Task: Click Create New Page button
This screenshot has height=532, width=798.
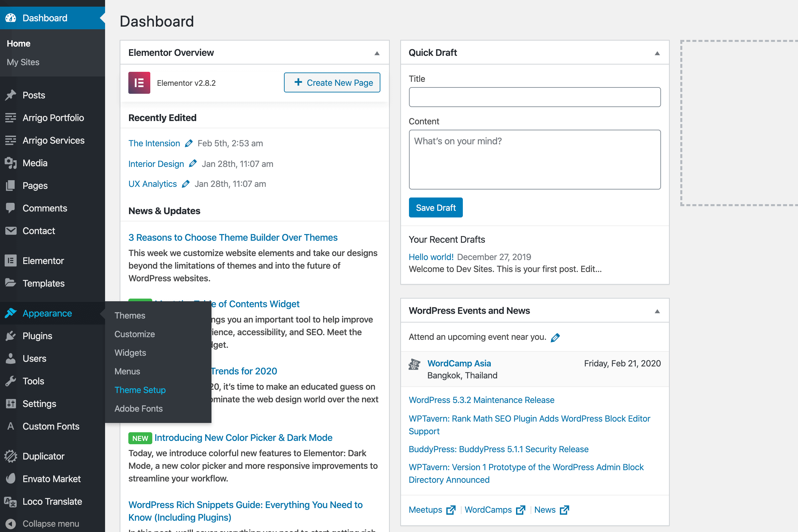Action: click(332, 83)
